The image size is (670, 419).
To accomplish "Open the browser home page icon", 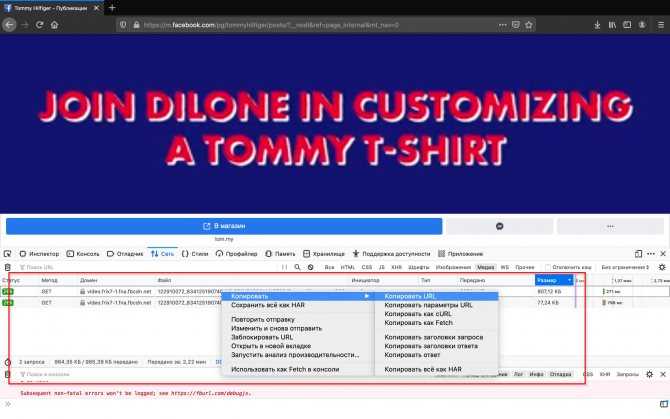I will (x=54, y=25).
